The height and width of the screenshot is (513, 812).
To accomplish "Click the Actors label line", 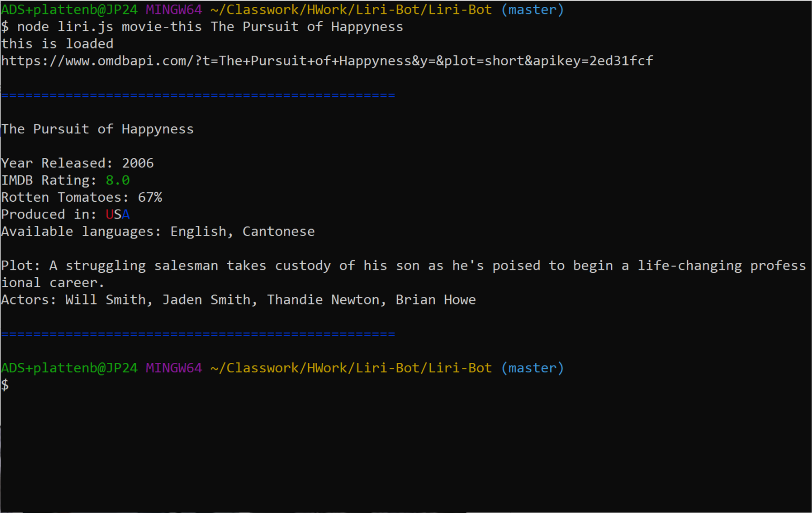I will pyautogui.click(x=27, y=299).
